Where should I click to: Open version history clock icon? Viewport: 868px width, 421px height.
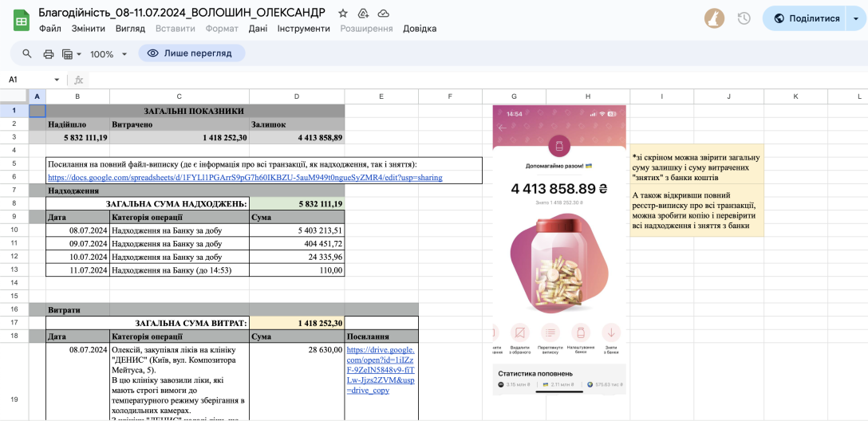click(744, 18)
